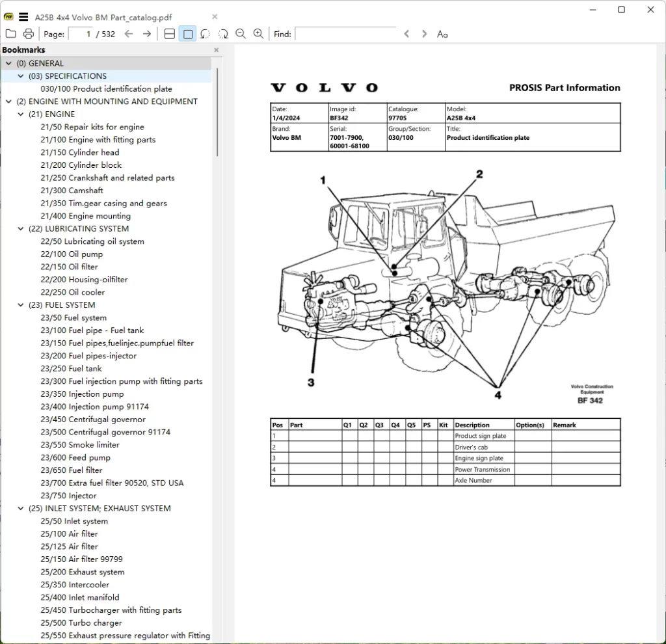Screen dimensions: 666x644
Task: Zoom out of the document
Action: coord(241,34)
